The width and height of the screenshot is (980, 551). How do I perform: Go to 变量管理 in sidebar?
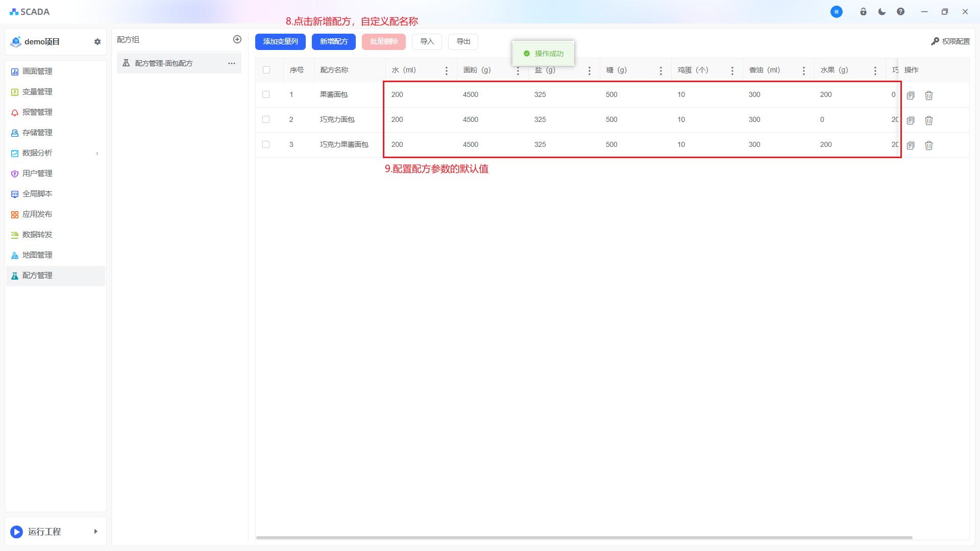coord(37,92)
